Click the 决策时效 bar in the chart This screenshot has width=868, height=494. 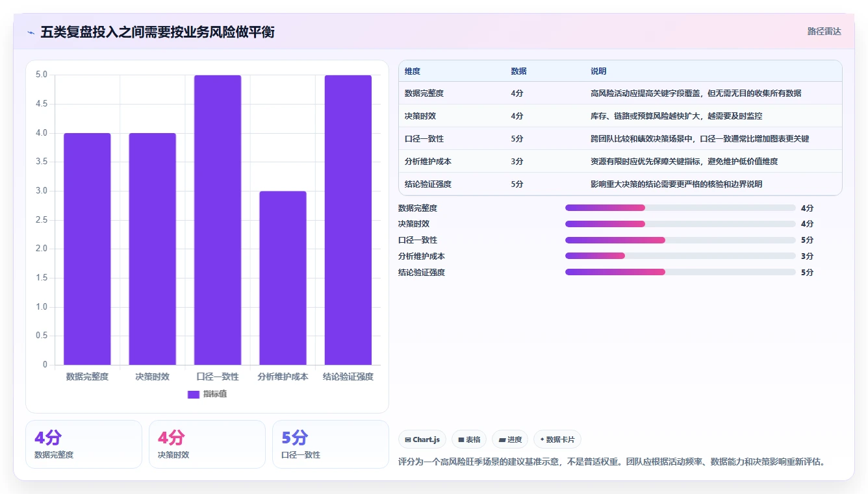pos(152,249)
